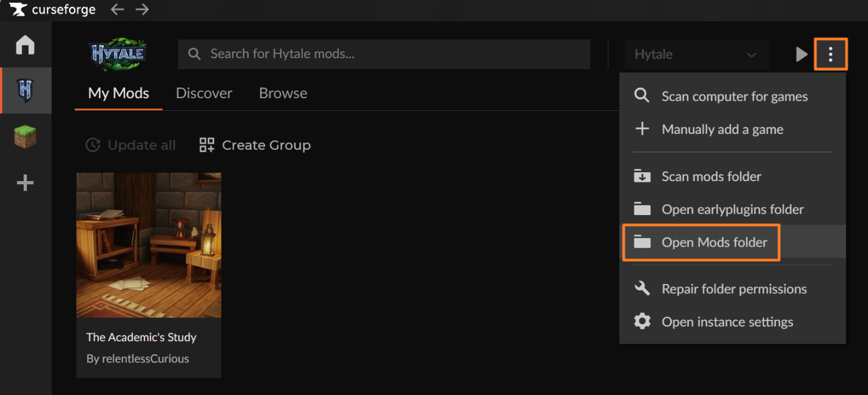Image resolution: width=868 pixels, height=395 pixels.
Task: Select Open earlyplugins folder
Action: pyautogui.click(x=733, y=209)
